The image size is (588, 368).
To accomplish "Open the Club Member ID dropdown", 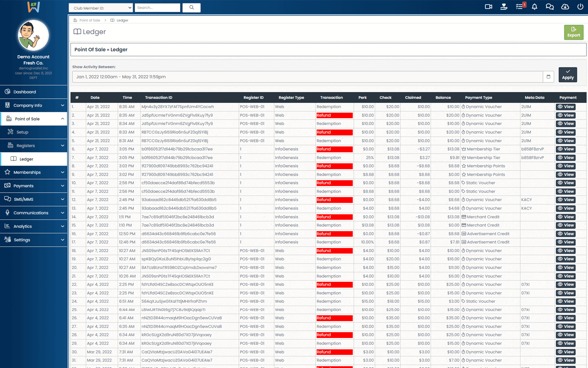I will (x=101, y=8).
